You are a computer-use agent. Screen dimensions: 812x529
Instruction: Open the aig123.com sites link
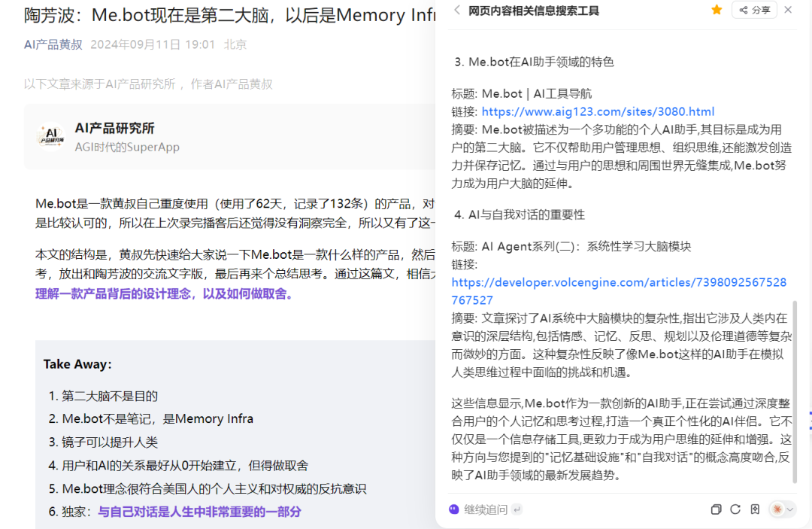598,111
